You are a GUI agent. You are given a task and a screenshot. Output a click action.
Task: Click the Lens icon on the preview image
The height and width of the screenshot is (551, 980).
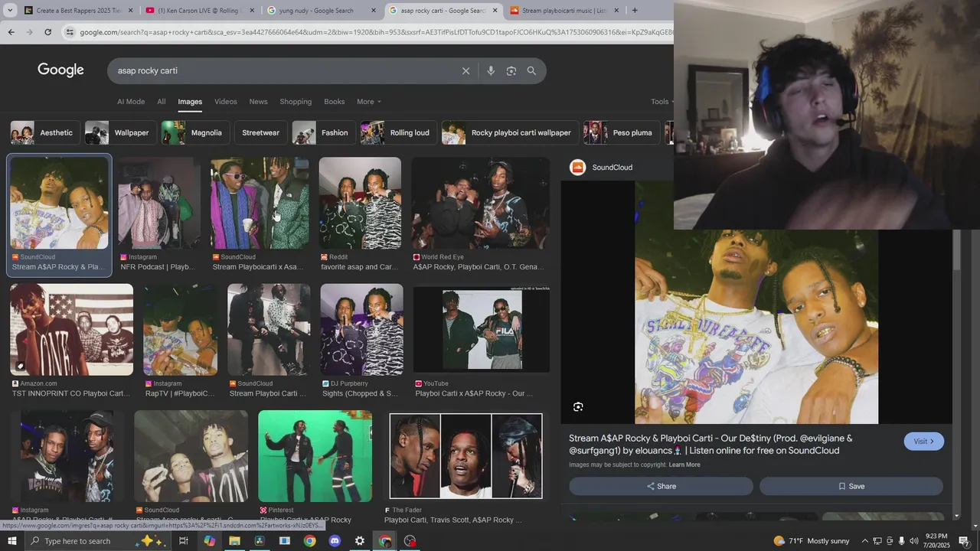click(578, 407)
